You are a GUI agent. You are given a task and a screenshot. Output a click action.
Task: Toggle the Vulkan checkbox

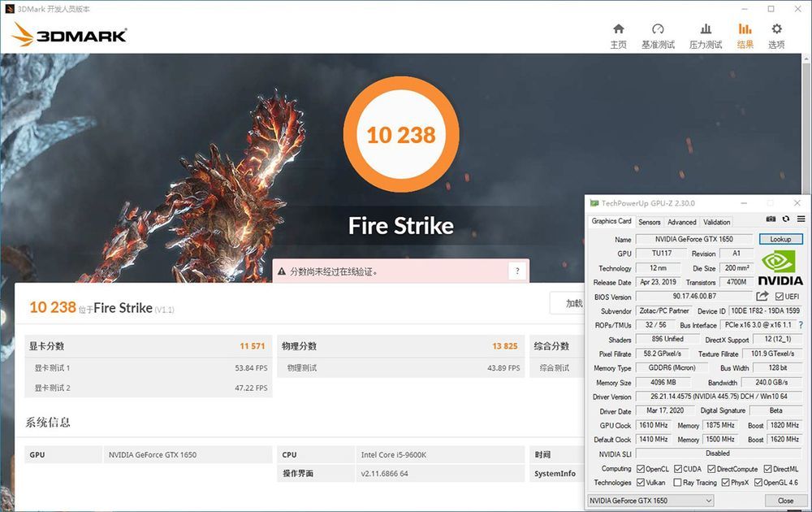coord(641,483)
